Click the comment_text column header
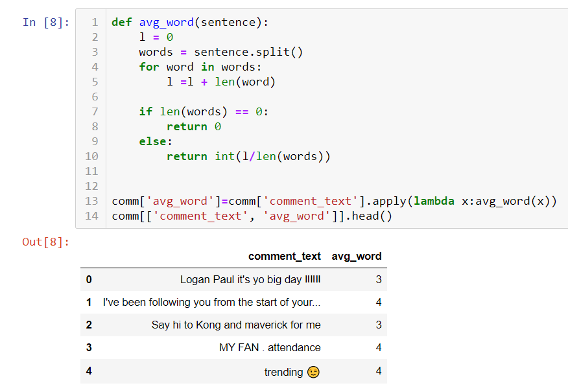 284,256
